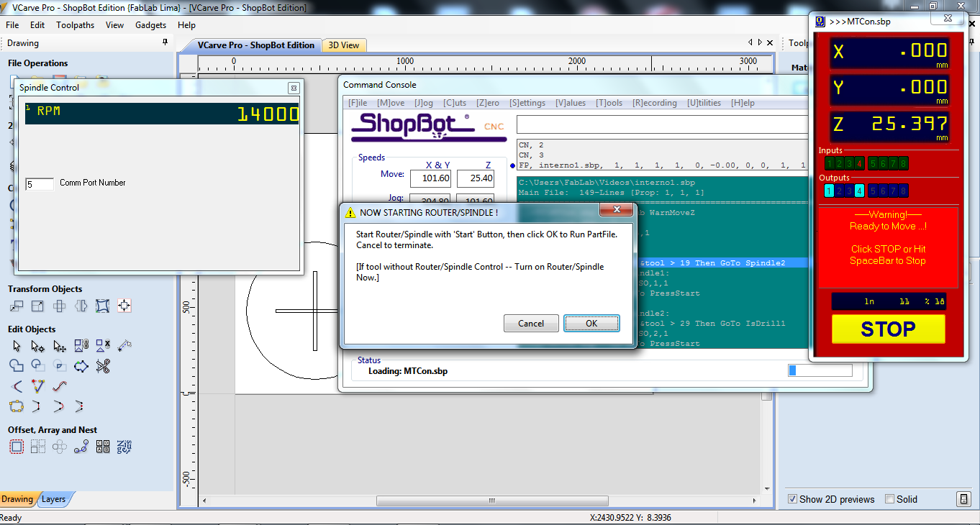Viewport: 980px width, 525px height.
Task: Click the Z axis position readout
Action: (x=890, y=125)
